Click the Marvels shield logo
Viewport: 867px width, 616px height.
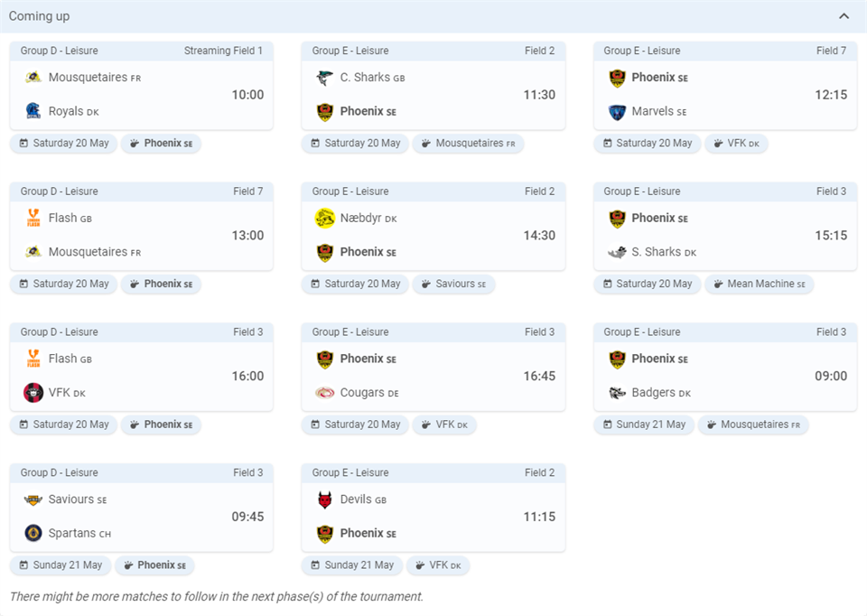[617, 112]
